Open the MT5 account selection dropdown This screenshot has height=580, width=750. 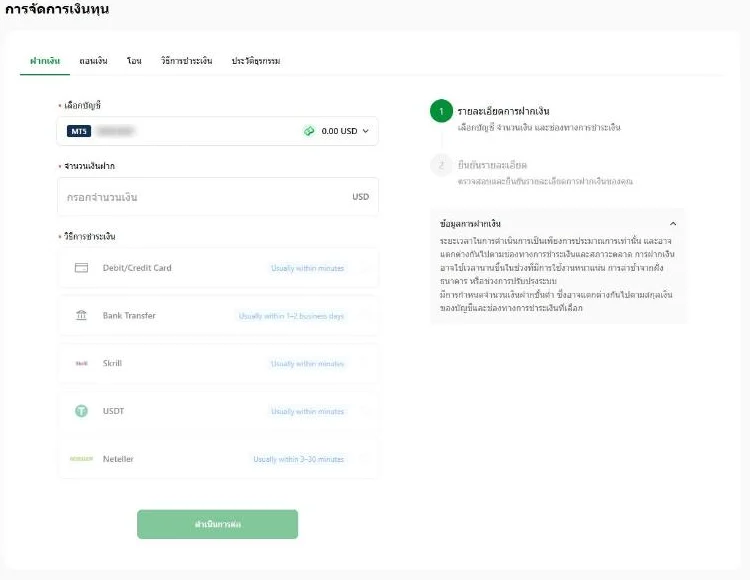218,131
